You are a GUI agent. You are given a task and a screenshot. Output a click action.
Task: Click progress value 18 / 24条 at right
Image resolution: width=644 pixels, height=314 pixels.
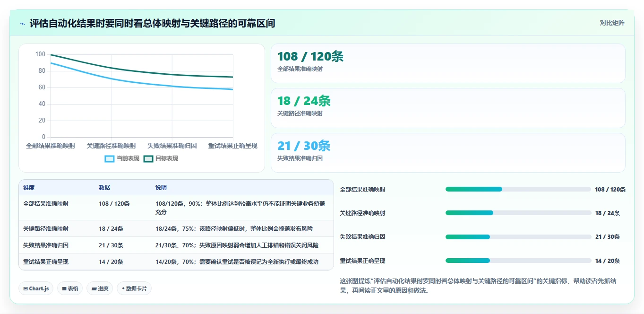[x=607, y=213]
